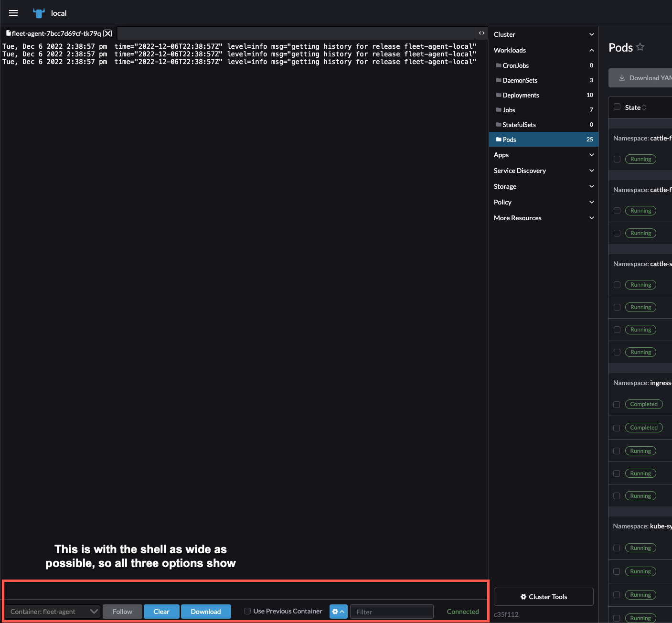Click the download icon on Download YAML
This screenshot has width=672, height=623.
pos(622,77)
